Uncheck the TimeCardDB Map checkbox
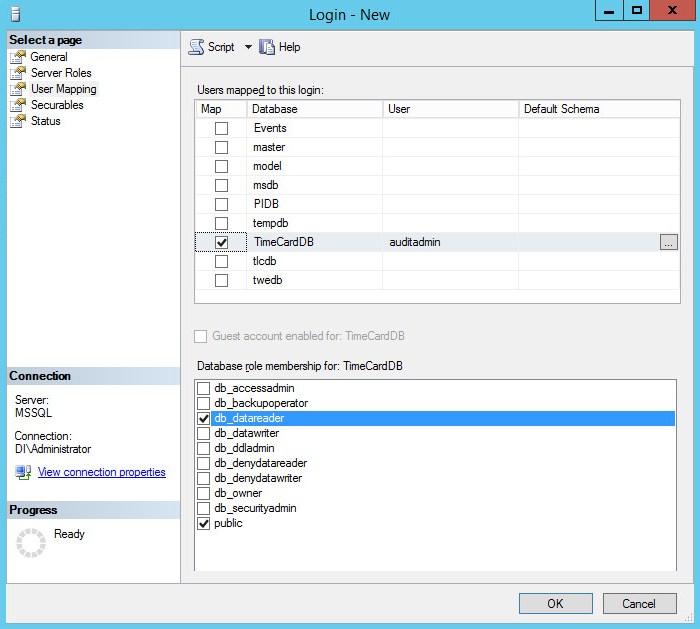The height and width of the screenshot is (629, 700). pyautogui.click(x=221, y=242)
